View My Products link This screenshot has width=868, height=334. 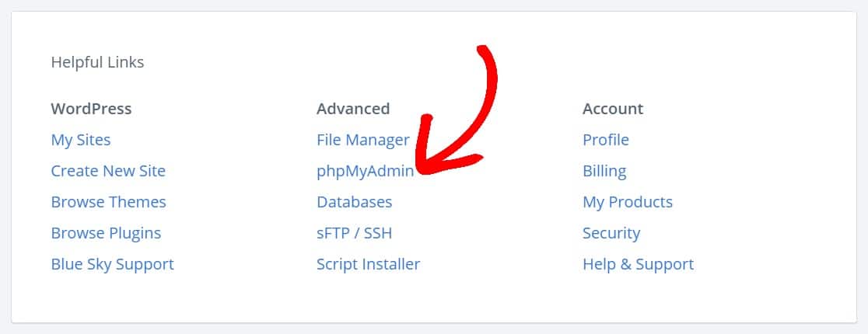627,202
